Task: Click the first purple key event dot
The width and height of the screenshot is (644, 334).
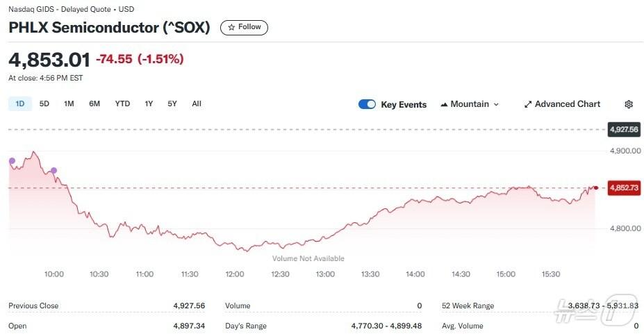Action: pyautogui.click(x=12, y=161)
